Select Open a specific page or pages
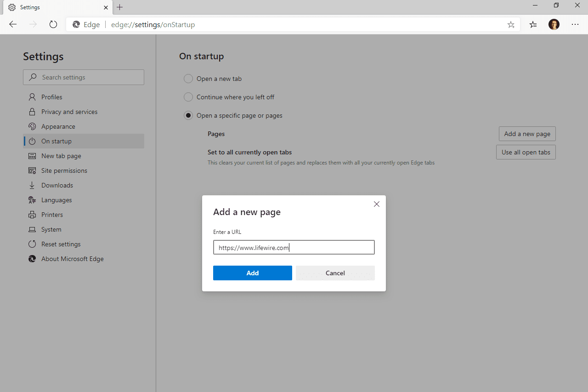 (x=188, y=115)
